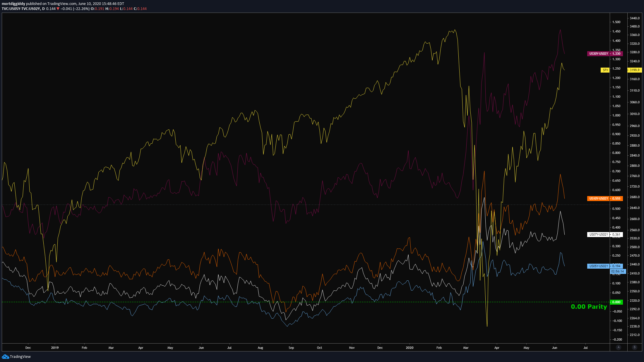Viewport: 644px width, 362px height.
Task: Click the 3440.0 tick on SPX scale
Action: pyautogui.click(x=635, y=18)
